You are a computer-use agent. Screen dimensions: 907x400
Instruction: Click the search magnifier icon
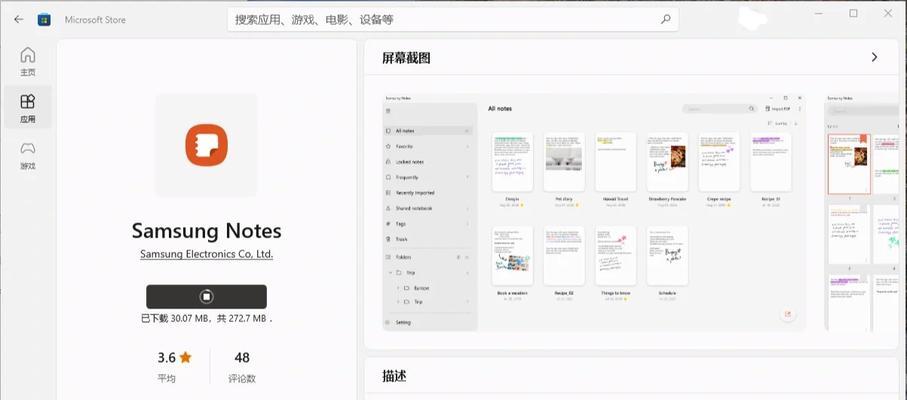tap(665, 19)
